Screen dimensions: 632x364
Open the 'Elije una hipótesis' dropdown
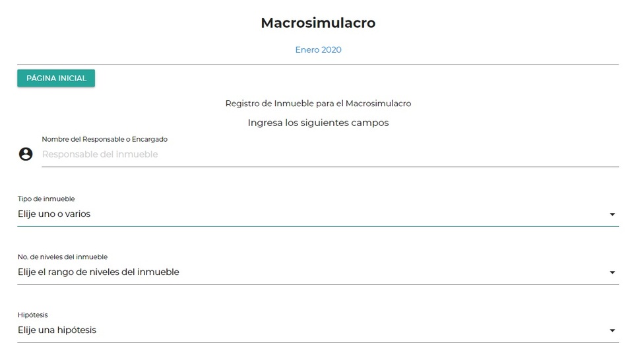[x=264, y=330]
